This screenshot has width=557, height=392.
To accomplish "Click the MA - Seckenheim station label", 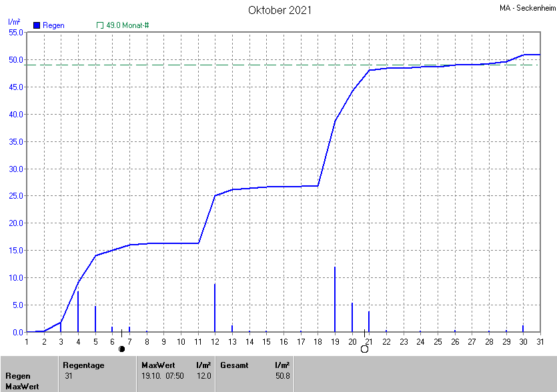I will 526,8.
